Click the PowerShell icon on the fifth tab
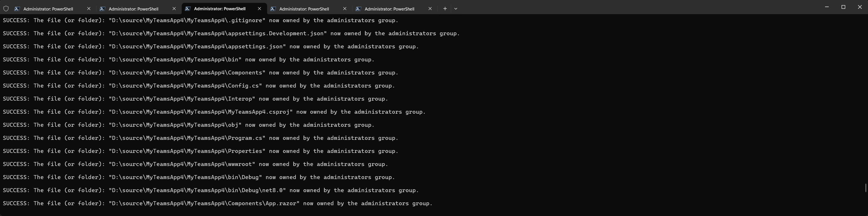The height and width of the screenshot is (216, 868). [358, 9]
